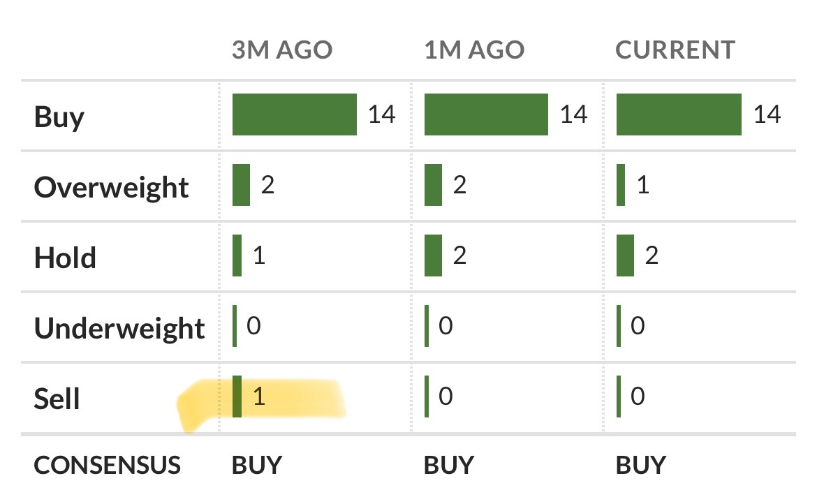Click the 3M AGO consensus BUY text
This screenshot has width=817, height=504.
pos(257,465)
